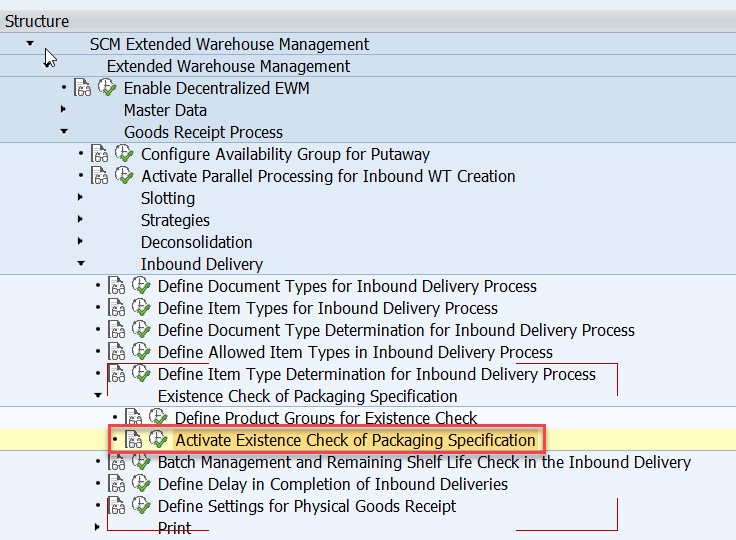Open documentation for Activate Parallel Processing row
The height and width of the screenshot is (540, 736).
[x=100, y=176]
